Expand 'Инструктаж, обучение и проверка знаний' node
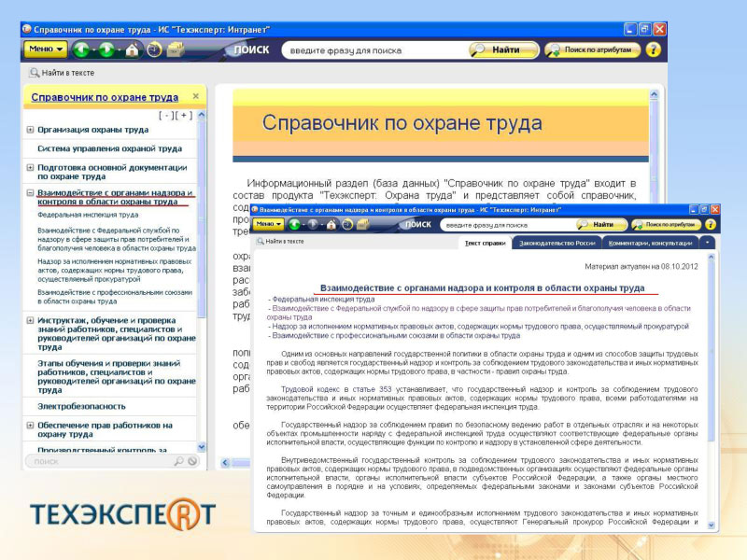747x560 pixels. (x=30, y=320)
